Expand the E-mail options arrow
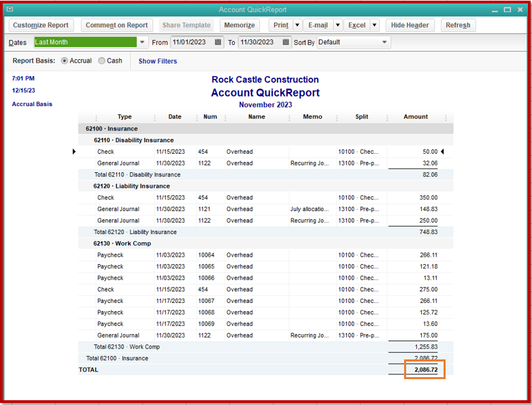The height and width of the screenshot is (405, 532). 337,25
